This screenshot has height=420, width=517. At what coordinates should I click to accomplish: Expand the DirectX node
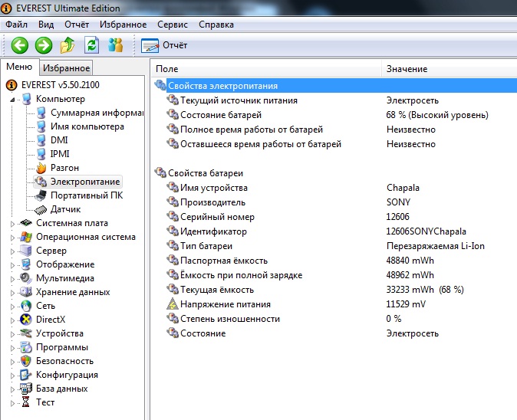click(x=12, y=320)
